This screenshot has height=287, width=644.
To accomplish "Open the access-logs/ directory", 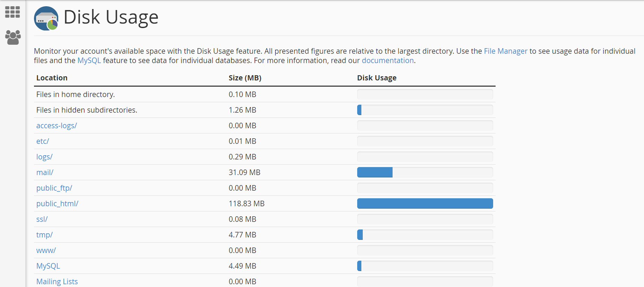I will (x=57, y=126).
